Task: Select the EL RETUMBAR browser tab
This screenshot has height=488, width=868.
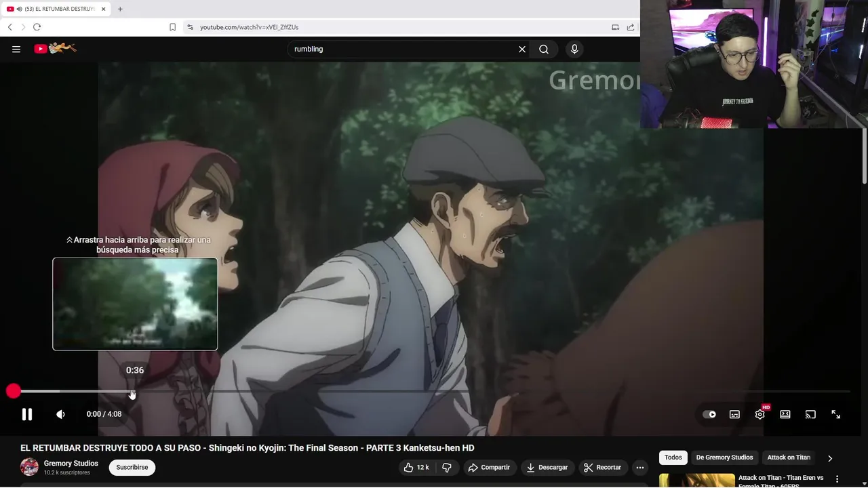Action: (x=57, y=9)
